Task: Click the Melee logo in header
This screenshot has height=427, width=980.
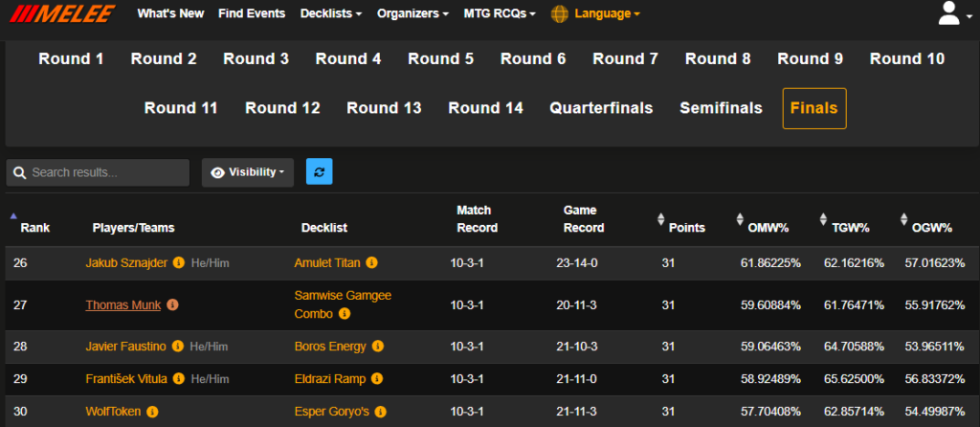Action: pos(62,13)
